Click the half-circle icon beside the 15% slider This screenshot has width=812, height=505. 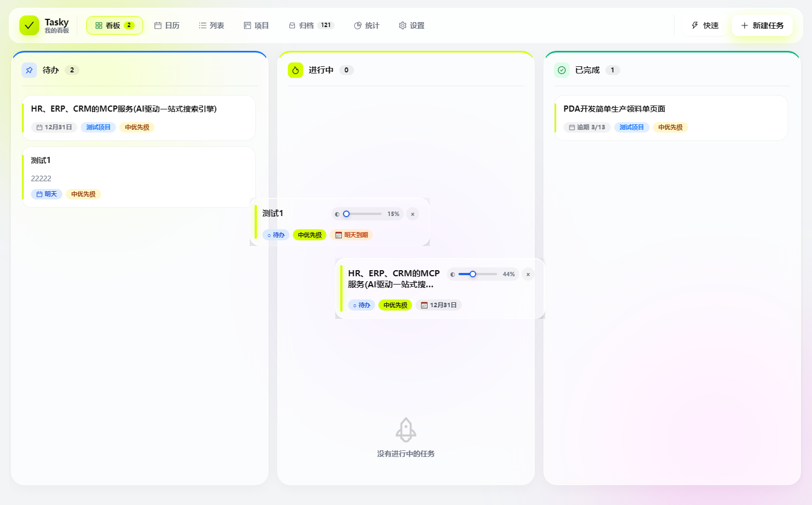(338, 214)
